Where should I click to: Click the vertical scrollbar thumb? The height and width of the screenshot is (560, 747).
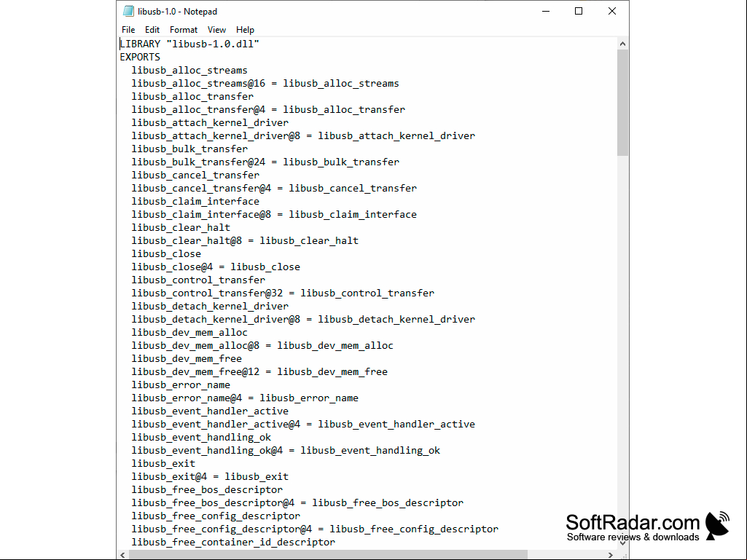click(622, 103)
